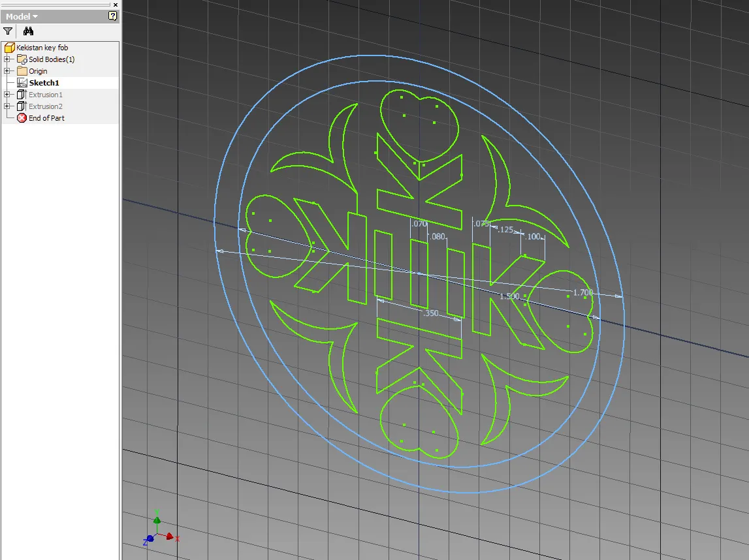Select the Origin tree entry
This screenshot has height=560, width=749.
38,71
